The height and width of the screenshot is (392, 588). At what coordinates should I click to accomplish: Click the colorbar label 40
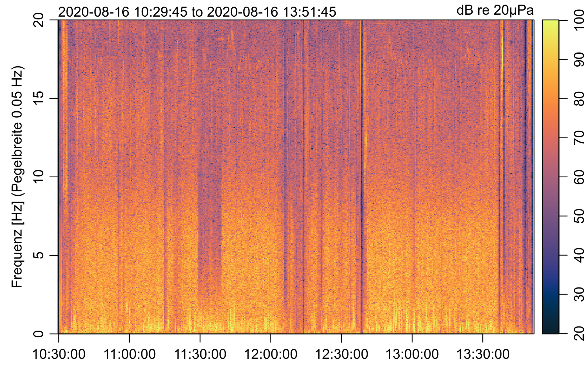pos(579,255)
